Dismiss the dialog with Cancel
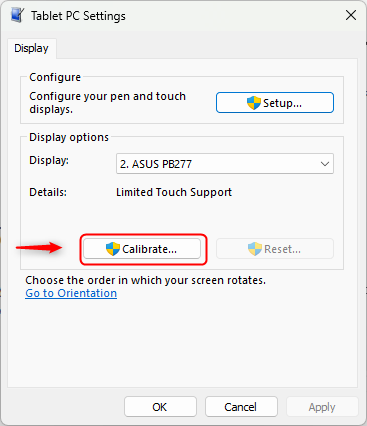The height and width of the screenshot is (426, 367). [x=241, y=407]
